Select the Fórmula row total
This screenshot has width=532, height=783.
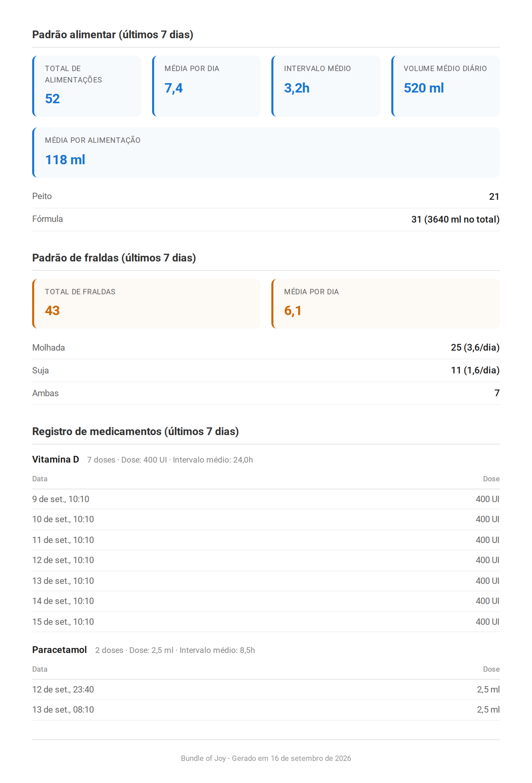click(455, 219)
